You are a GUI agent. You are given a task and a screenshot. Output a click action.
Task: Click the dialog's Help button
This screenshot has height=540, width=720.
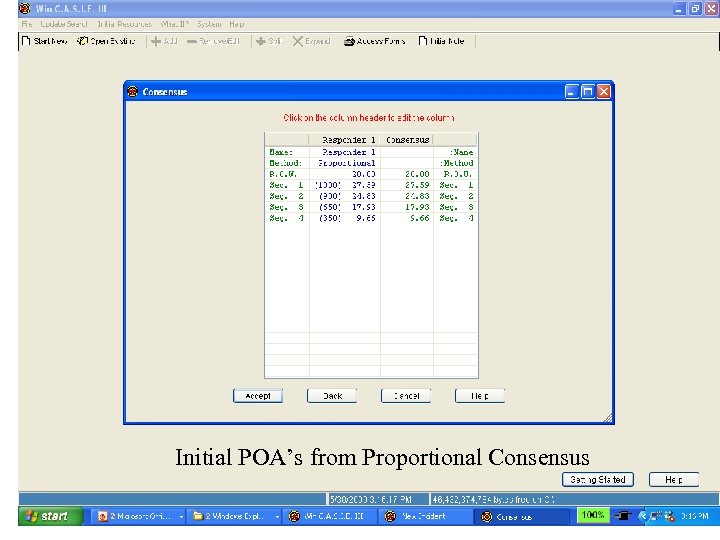tap(480, 396)
